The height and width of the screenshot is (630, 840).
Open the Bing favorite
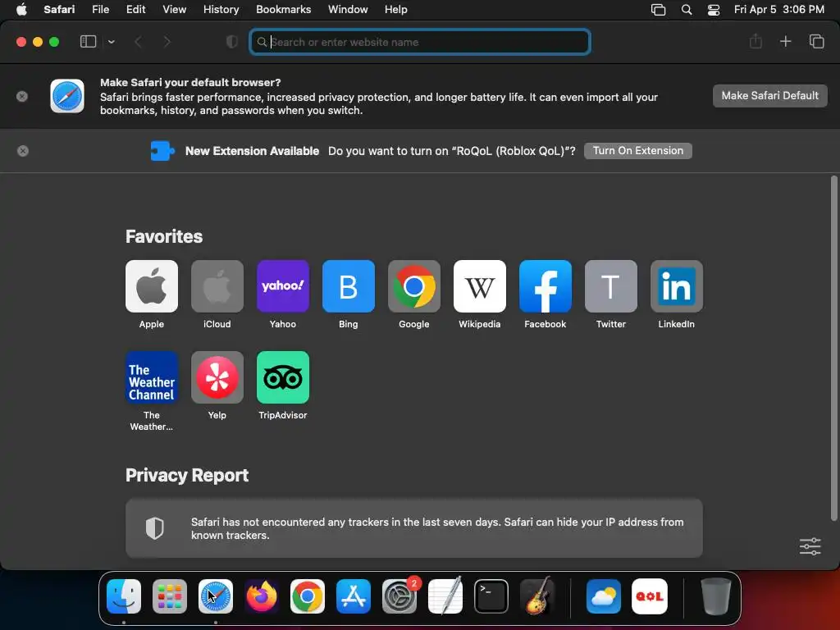[x=348, y=286]
